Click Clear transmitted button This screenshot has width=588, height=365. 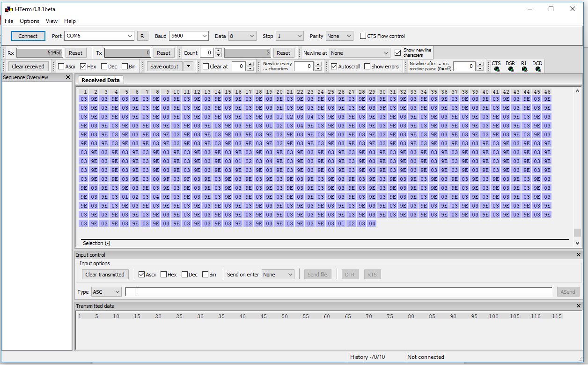[105, 275]
